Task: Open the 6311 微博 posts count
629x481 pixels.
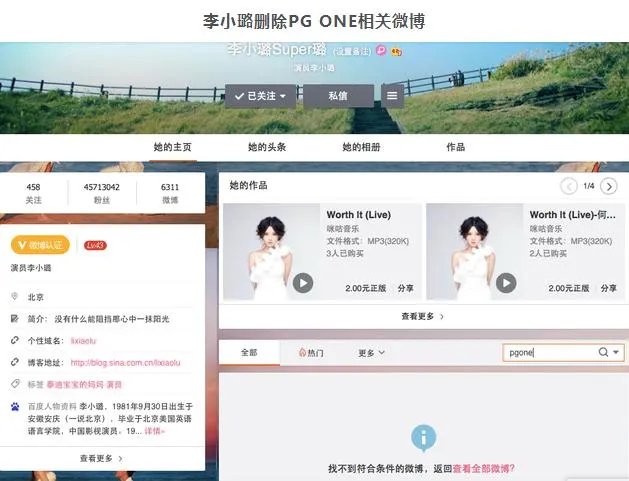Action: pos(170,193)
